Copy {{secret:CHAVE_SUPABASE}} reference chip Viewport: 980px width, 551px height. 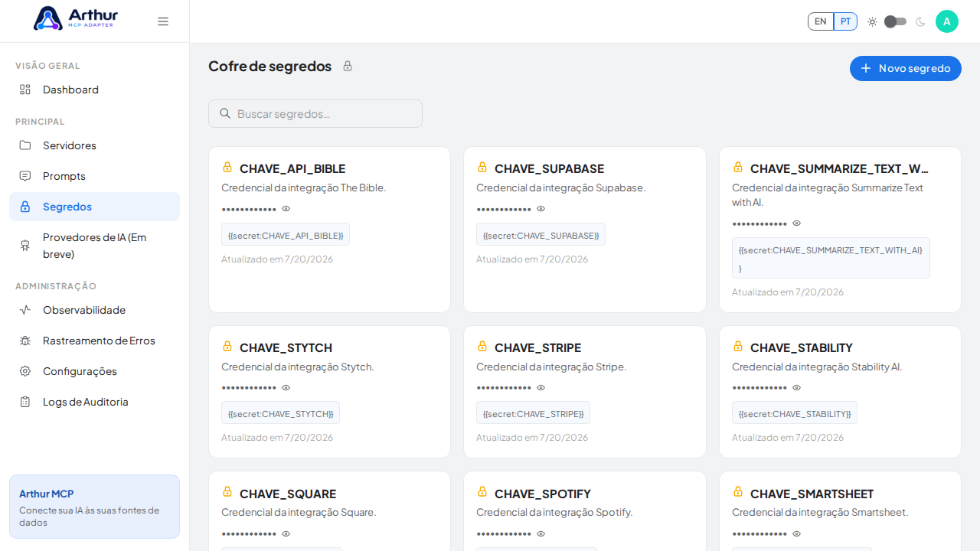pyautogui.click(x=541, y=234)
